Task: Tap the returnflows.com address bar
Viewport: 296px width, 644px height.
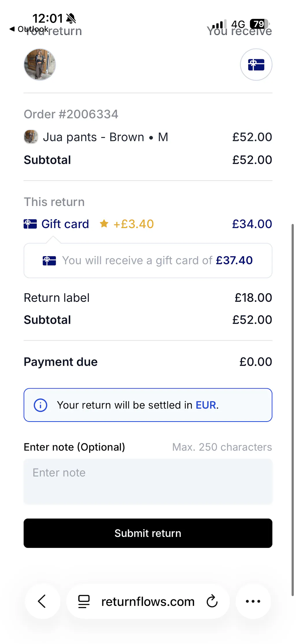Action: [x=147, y=601]
